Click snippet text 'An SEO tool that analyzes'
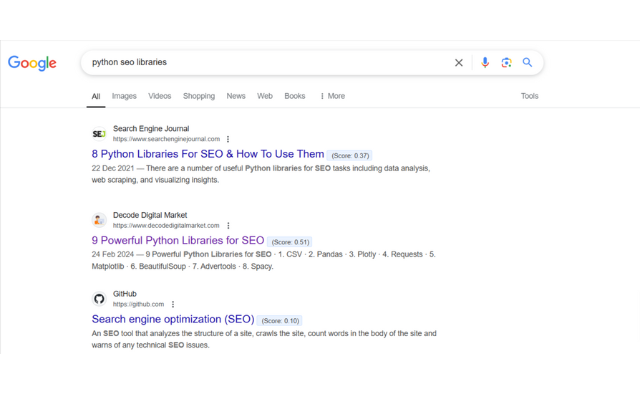This screenshot has width=640, height=400. point(136,333)
